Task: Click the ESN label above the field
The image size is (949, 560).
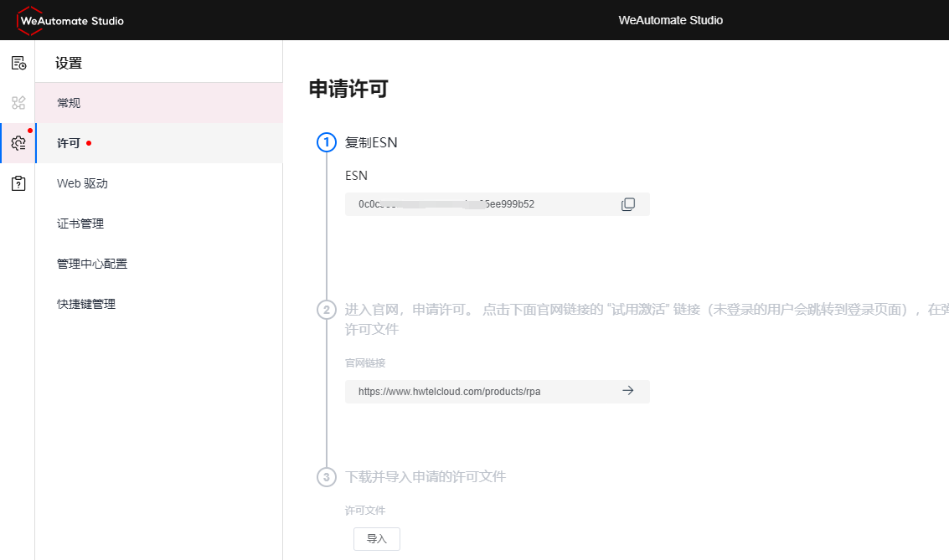Action: coord(357,176)
